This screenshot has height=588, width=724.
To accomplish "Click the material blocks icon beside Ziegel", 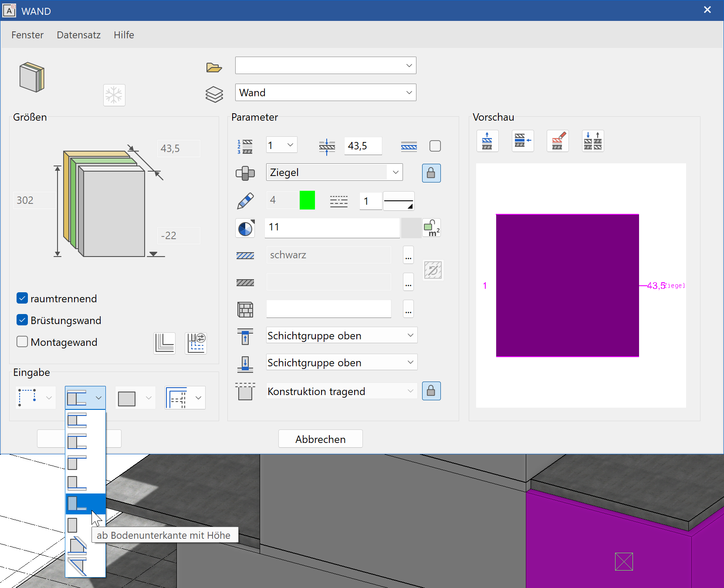I will click(x=245, y=173).
